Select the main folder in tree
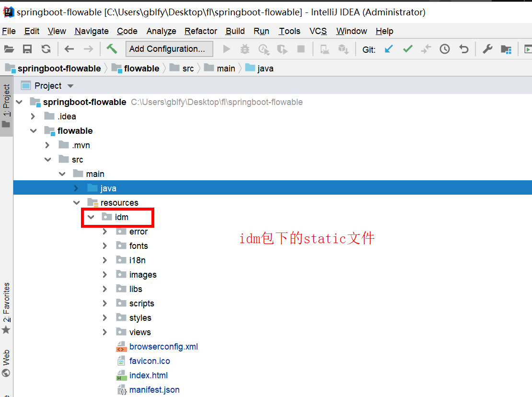This screenshot has height=397, width=532. point(95,174)
